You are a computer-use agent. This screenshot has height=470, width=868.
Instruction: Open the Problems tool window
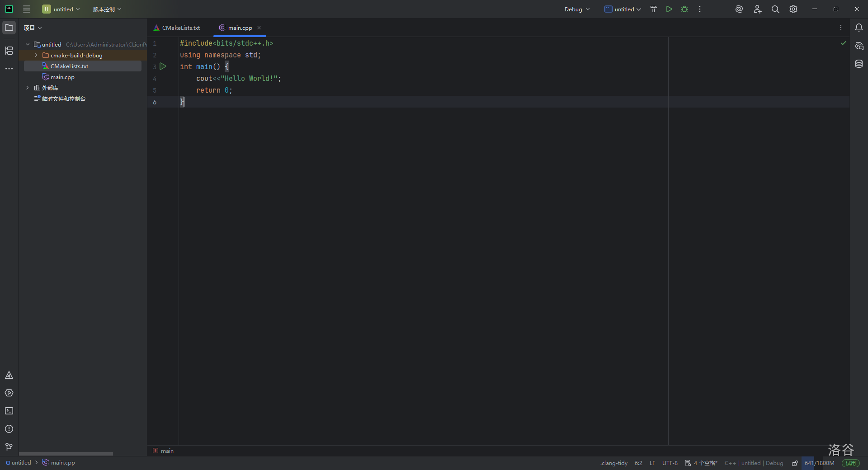(x=9, y=429)
